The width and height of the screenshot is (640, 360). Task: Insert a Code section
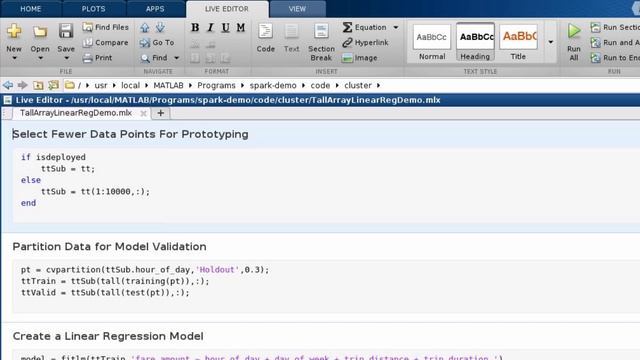(x=265, y=38)
